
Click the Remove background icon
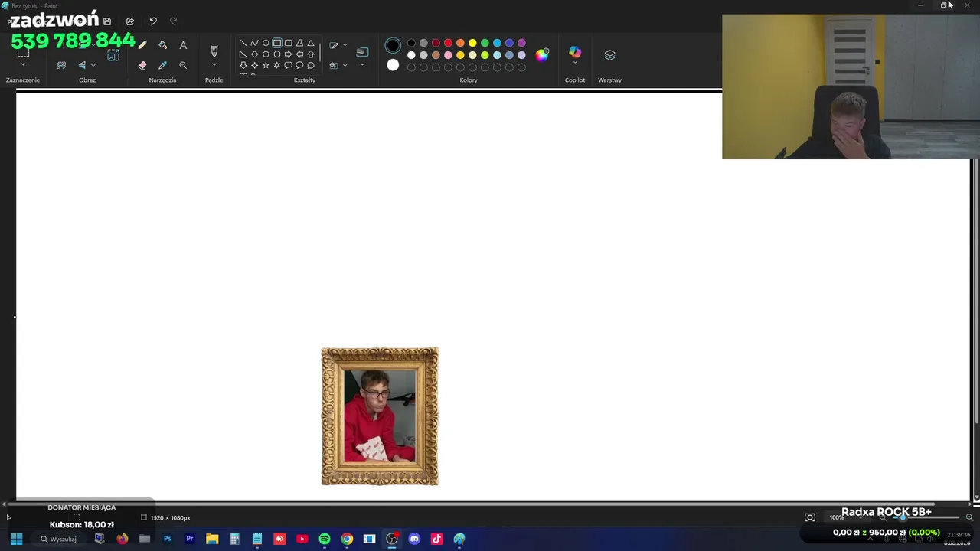pyautogui.click(x=61, y=65)
